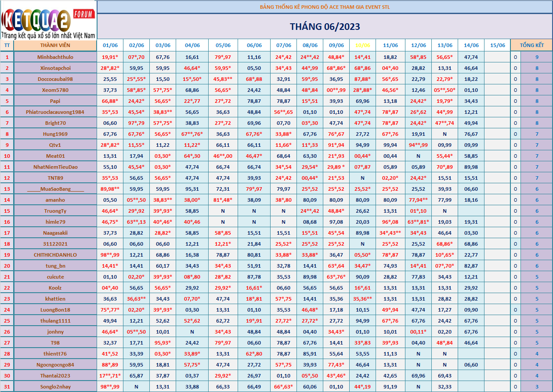Viewport: 553px width, 392px height.
Task: Click row number 16 in TT column
Action: click(x=7, y=222)
